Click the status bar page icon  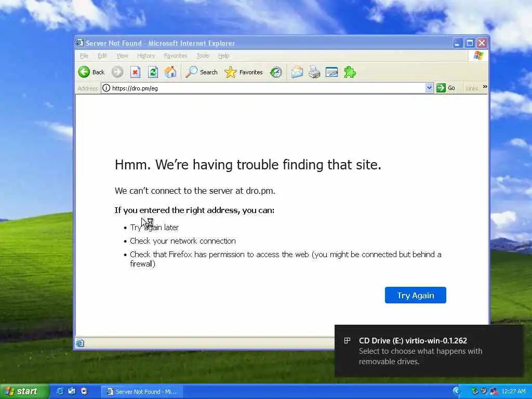point(79,343)
